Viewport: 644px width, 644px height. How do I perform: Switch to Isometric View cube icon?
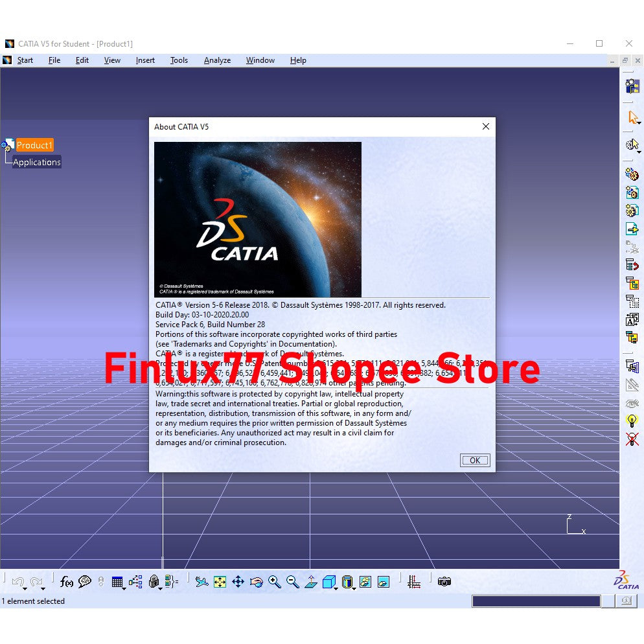coord(328,581)
